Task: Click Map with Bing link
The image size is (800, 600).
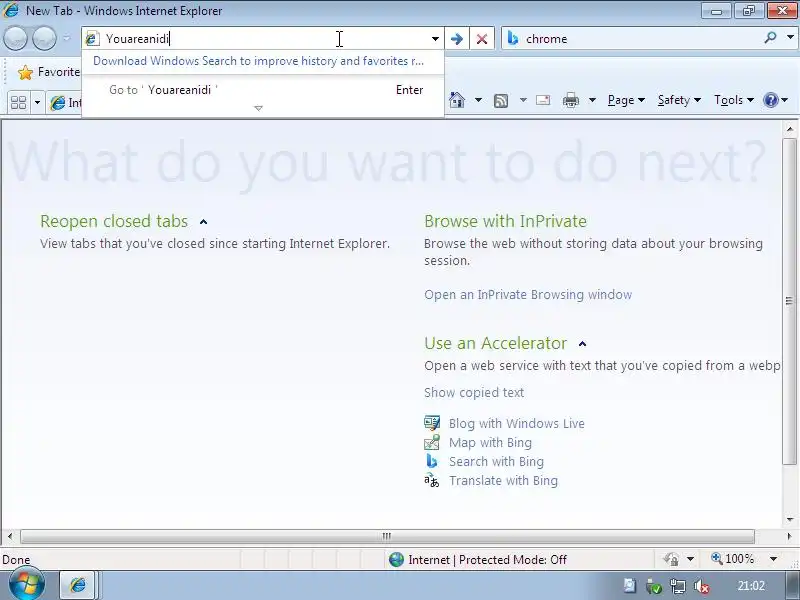Action: coord(490,442)
